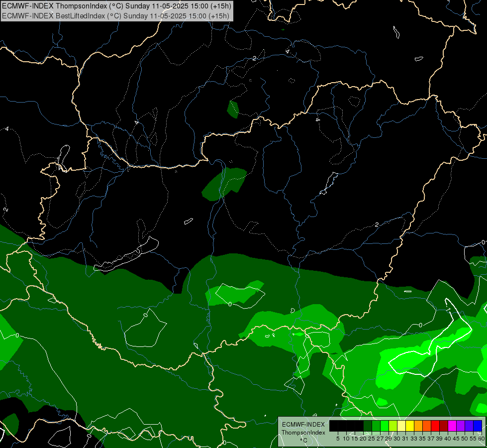This screenshot has width=487, height=448.
Task: Select the lime 29–30 legend swatch
Action: [x=393, y=426]
